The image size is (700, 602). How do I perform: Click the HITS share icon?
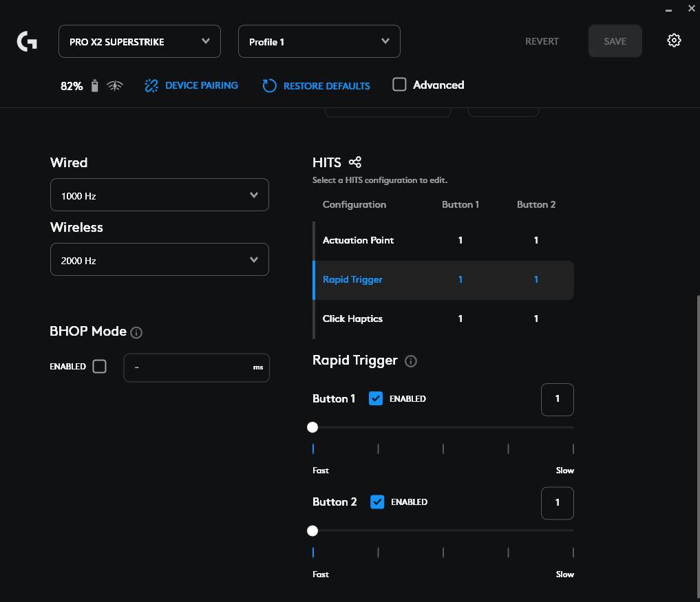pos(355,162)
